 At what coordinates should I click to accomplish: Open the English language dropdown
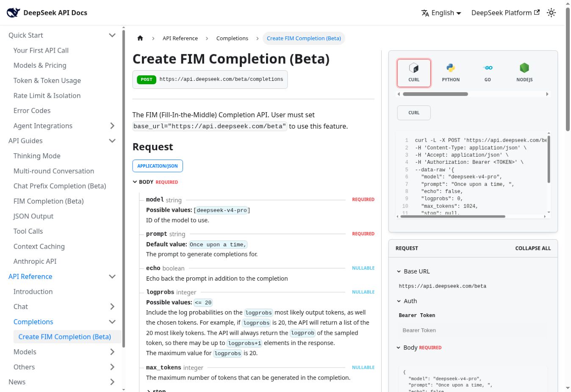(x=441, y=13)
